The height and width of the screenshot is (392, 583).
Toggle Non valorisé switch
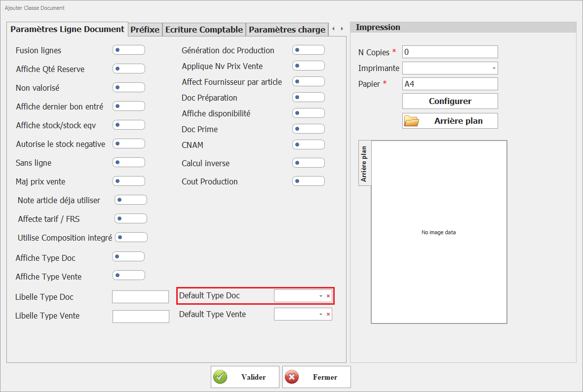(129, 87)
